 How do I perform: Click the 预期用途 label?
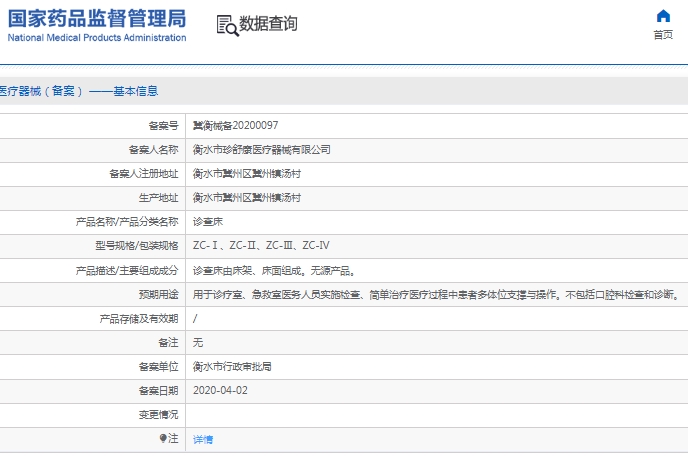[x=158, y=295]
